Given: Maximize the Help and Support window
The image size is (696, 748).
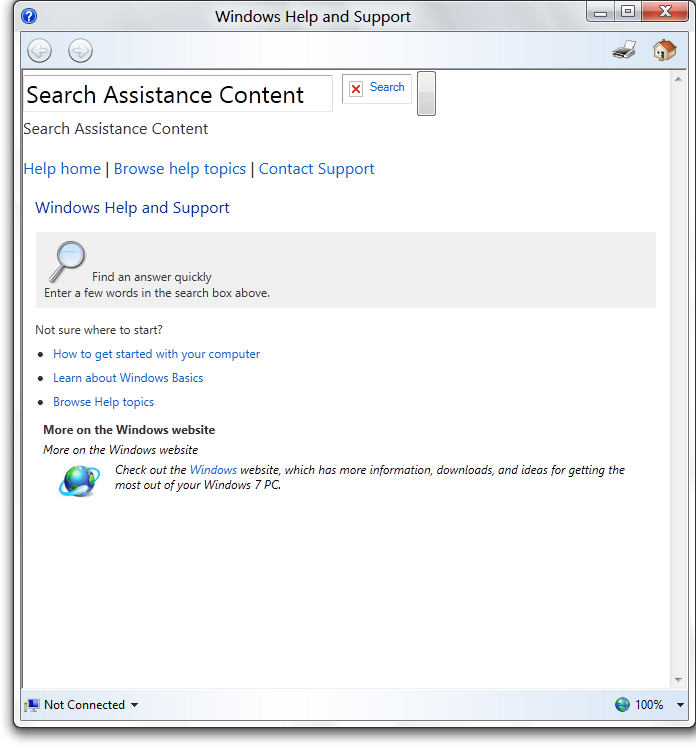Looking at the screenshot, I should click(x=628, y=11).
